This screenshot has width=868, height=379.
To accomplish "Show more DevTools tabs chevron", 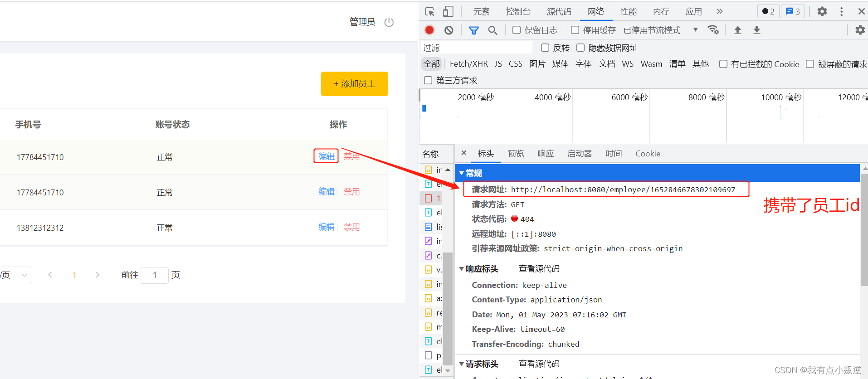I will [720, 11].
